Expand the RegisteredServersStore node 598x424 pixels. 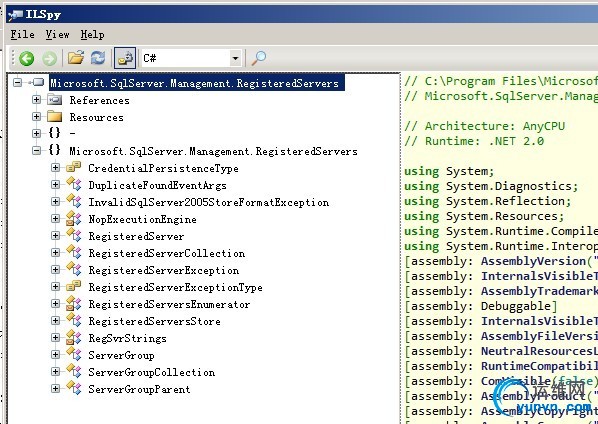pos(56,320)
